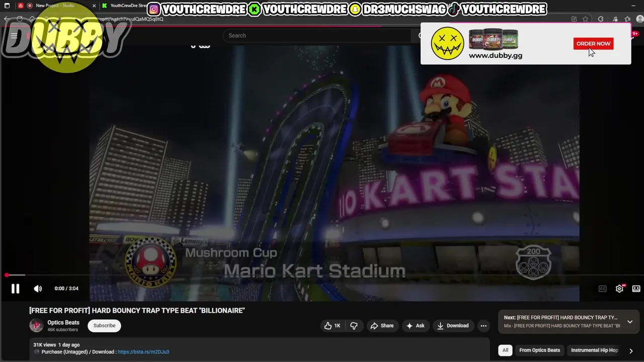The width and height of the screenshot is (644, 362).
Task: Subscribe to Optics Beats
Action: [x=104, y=326]
